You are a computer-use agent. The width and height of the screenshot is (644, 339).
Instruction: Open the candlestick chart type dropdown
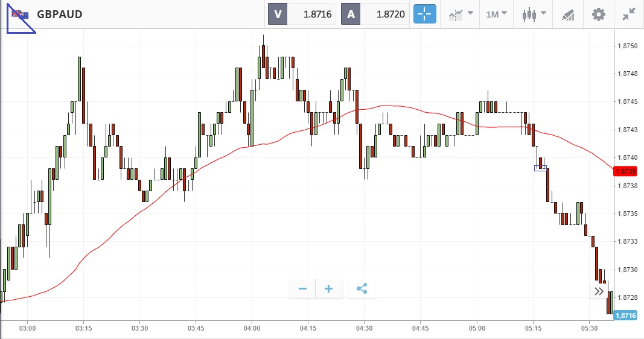coord(534,14)
